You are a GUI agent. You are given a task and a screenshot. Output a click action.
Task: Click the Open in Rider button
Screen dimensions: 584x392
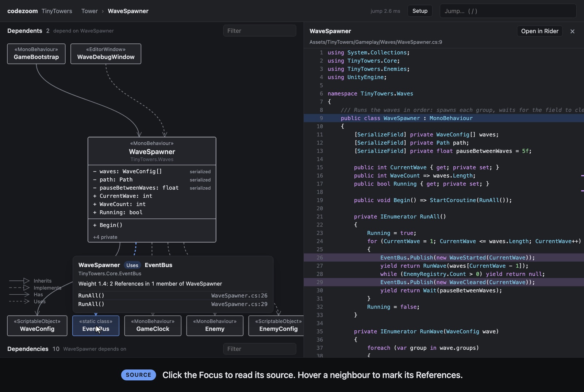539,31
